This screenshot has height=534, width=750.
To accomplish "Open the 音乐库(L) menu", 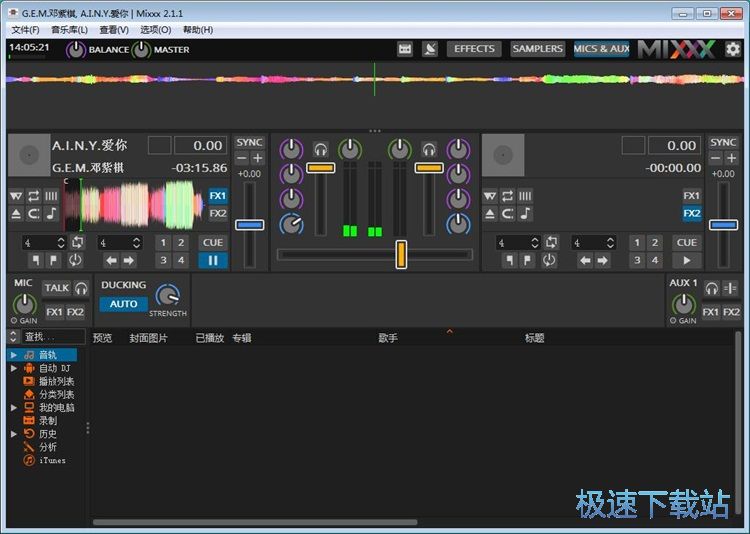I will coord(69,30).
